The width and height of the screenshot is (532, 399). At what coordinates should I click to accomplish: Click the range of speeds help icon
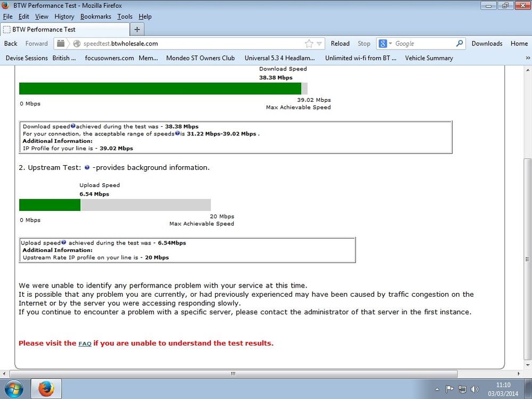[x=177, y=133]
